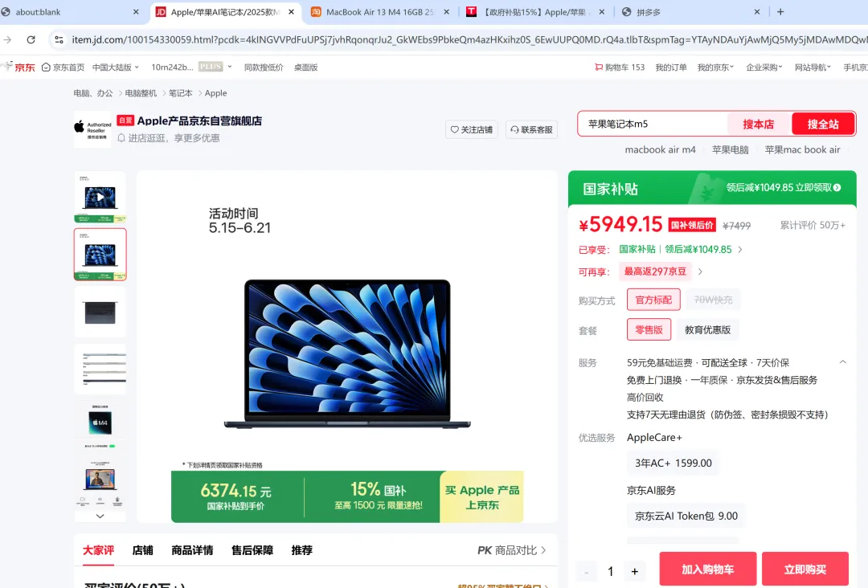Select the video call laptop thumbnail
Image resolution: width=868 pixels, height=588 pixels.
pyautogui.click(x=100, y=480)
